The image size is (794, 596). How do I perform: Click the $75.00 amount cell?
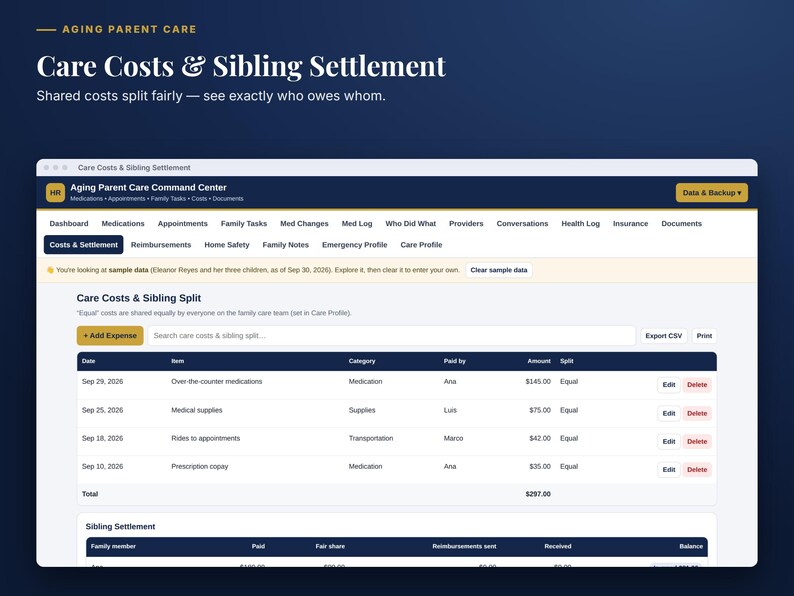(x=540, y=410)
